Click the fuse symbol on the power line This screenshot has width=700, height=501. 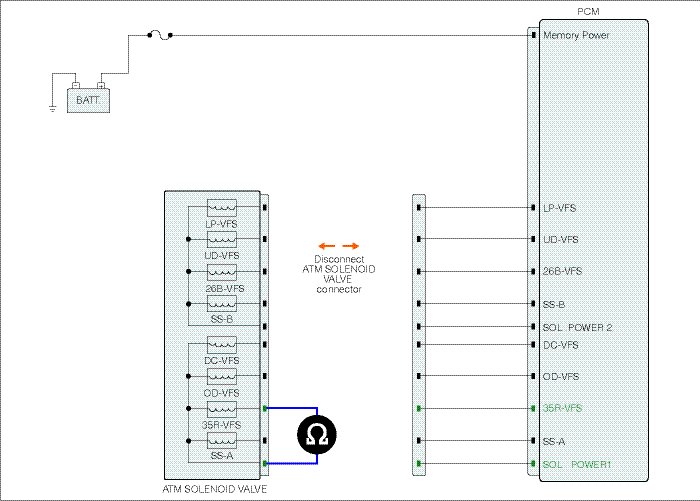[160, 35]
